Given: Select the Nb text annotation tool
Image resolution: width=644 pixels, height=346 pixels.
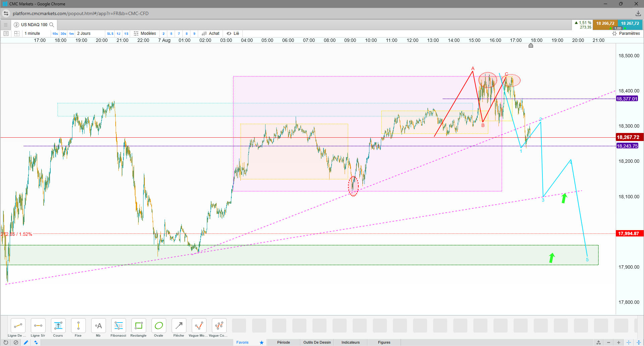Looking at the screenshot, I should click(x=98, y=328).
